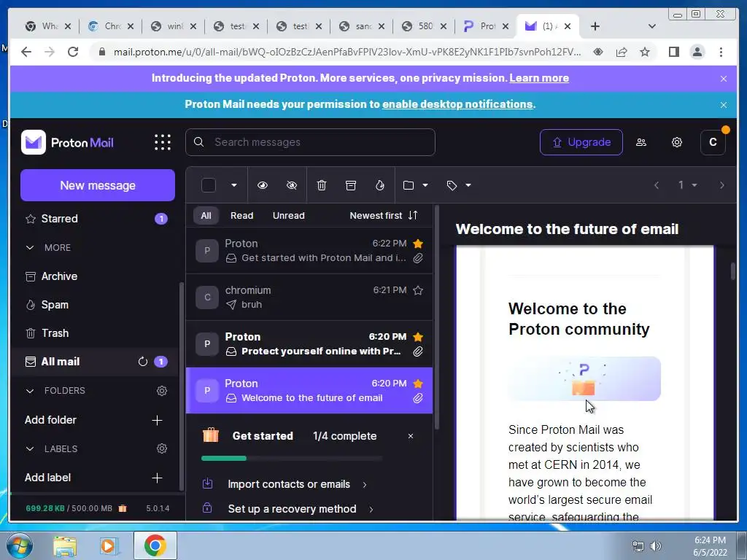This screenshot has height=560, width=747.
Task: Open Get started with Proton Mail email
Action: coord(309,251)
